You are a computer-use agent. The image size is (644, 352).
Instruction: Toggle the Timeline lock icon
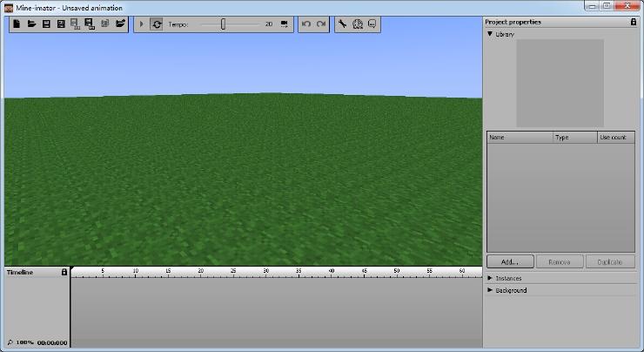point(64,272)
